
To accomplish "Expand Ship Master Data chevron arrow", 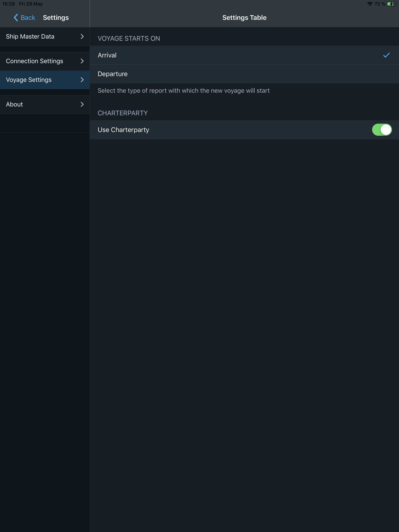I will pyautogui.click(x=82, y=37).
